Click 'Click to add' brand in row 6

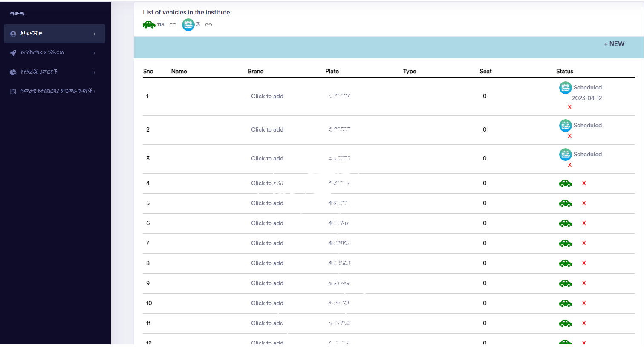(267, 223)
